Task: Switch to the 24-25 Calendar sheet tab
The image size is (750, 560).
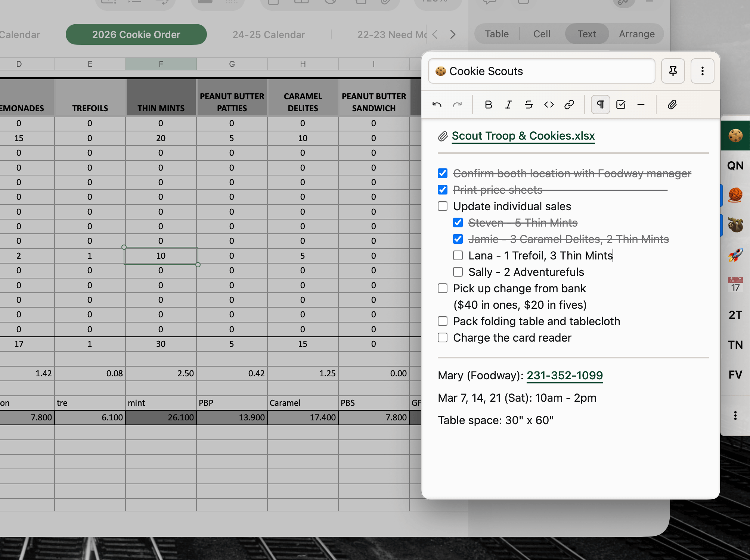Action: coord(269,34)
